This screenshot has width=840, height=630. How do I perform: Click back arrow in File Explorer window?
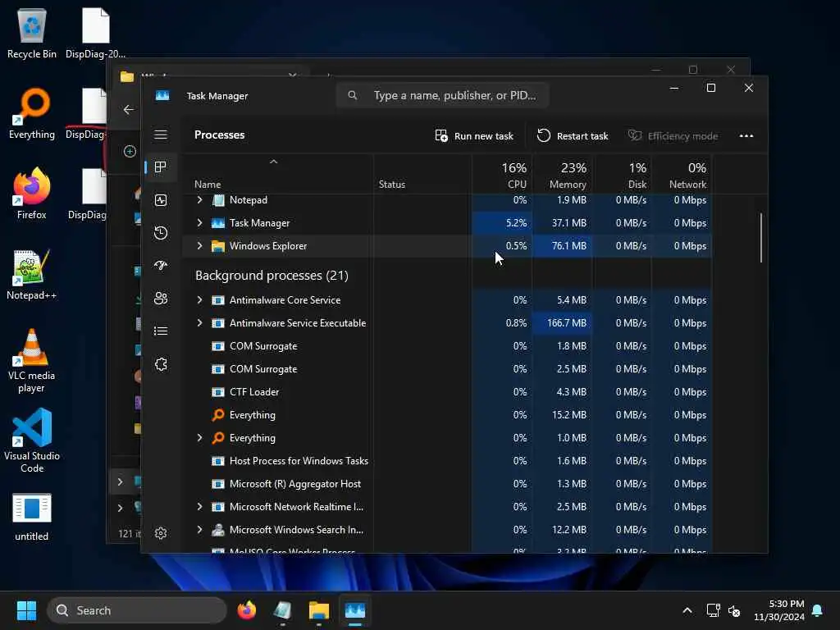click(129, 109)
